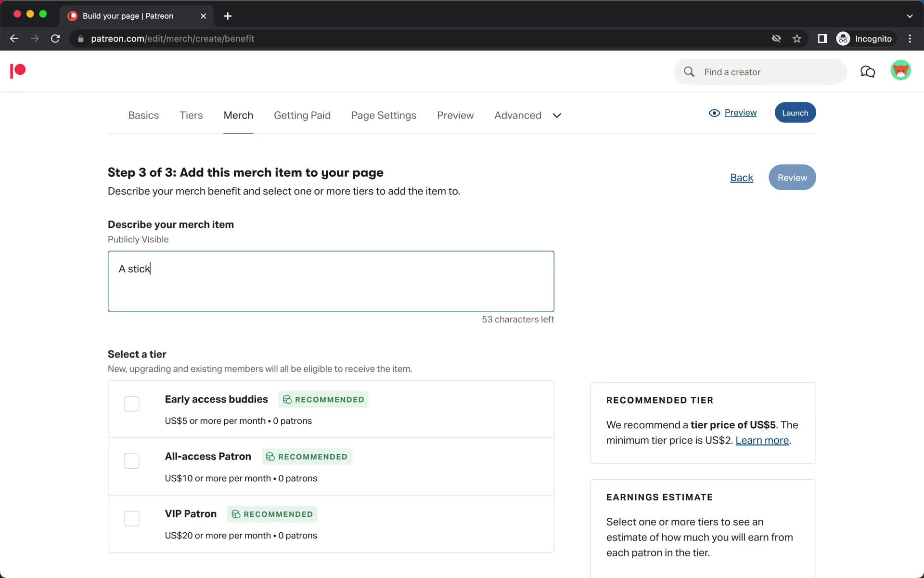Screen dimensions: 924x578
Task: Click the 'Describe your merch item' label
Action: click(x=171, y=224)
